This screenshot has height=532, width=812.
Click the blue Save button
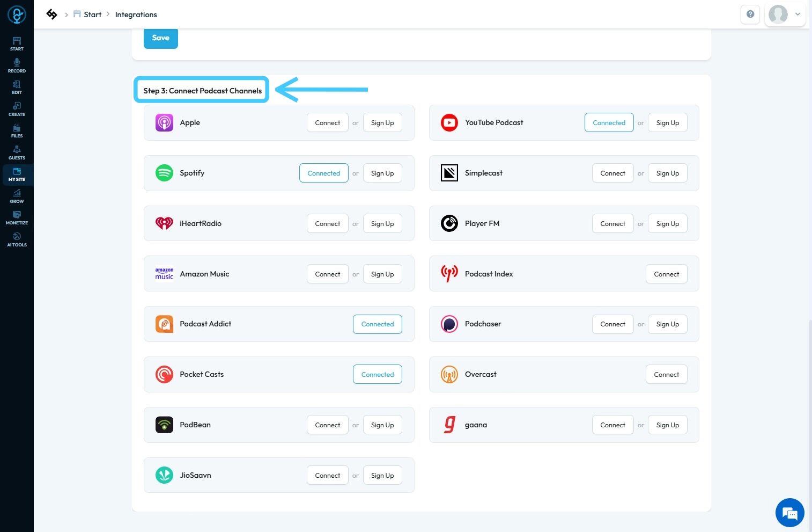point(161,38)
